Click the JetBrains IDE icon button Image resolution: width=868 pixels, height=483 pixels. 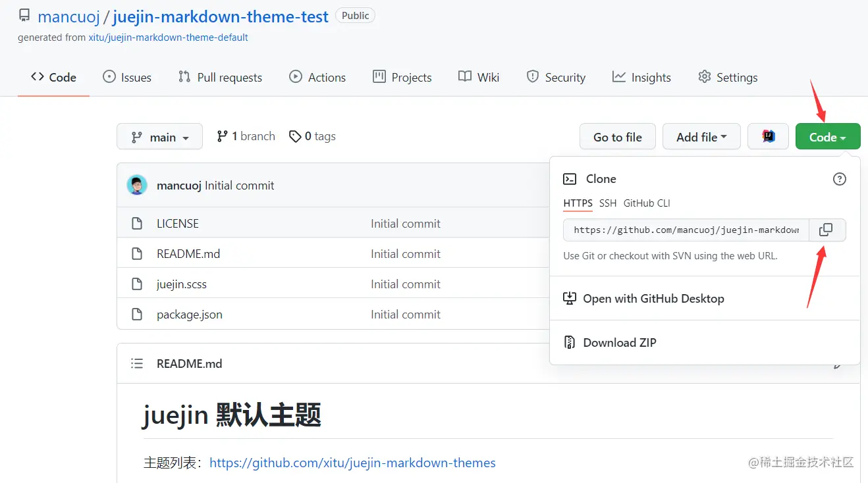pyautogui.click(x=768, y=137)
